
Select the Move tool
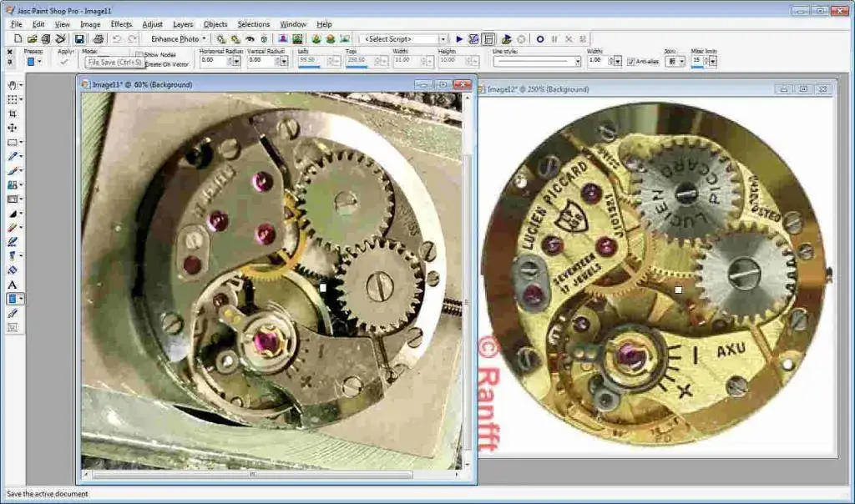pos(12,128)
